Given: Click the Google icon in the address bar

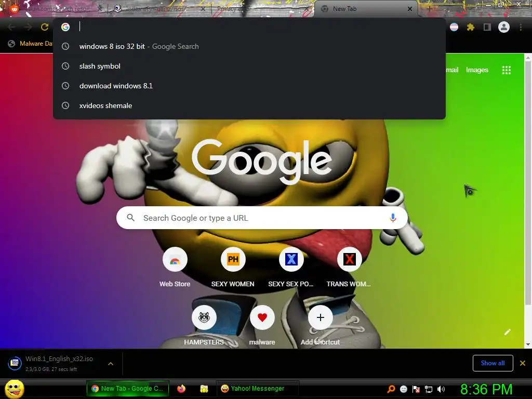Looking at the screenshot, I should (65, 27).
